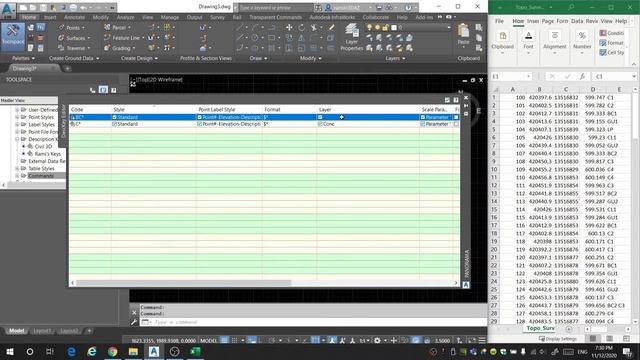Toggle Point Label Style checkbox in C* row
This screenshot has width=640, height=360.
[x=200, y=124]
